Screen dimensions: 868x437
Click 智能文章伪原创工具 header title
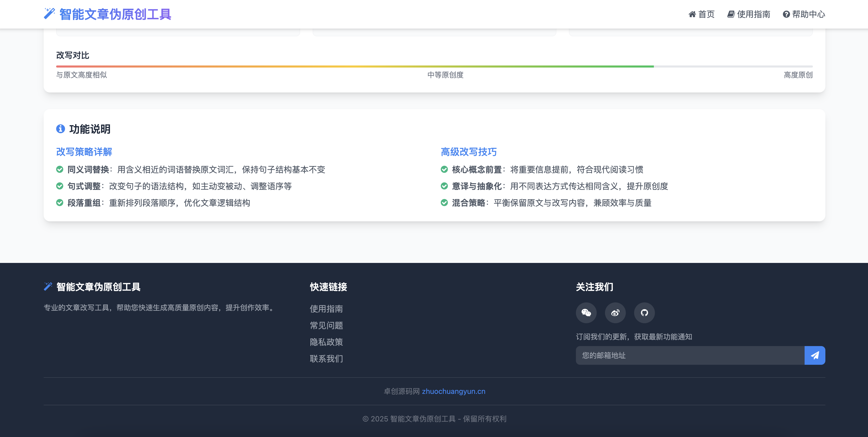115,14
